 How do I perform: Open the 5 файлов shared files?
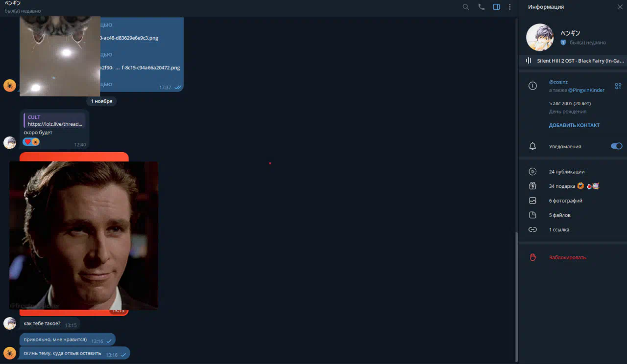(x=559, y=215)
